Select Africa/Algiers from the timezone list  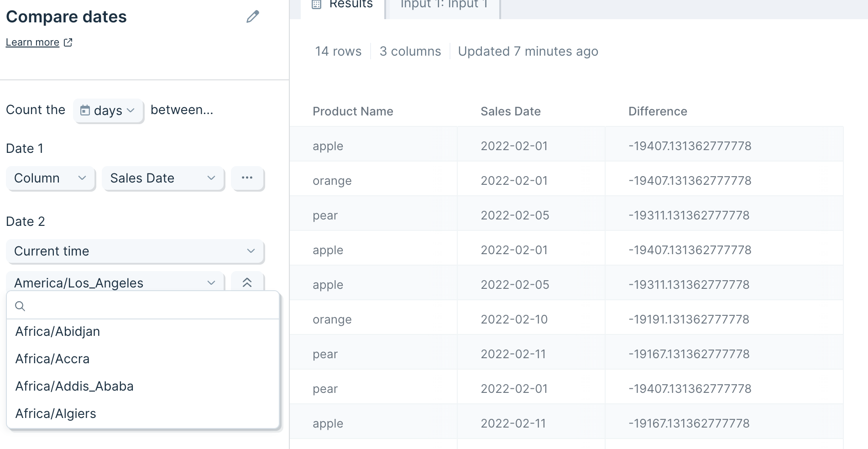143,414
